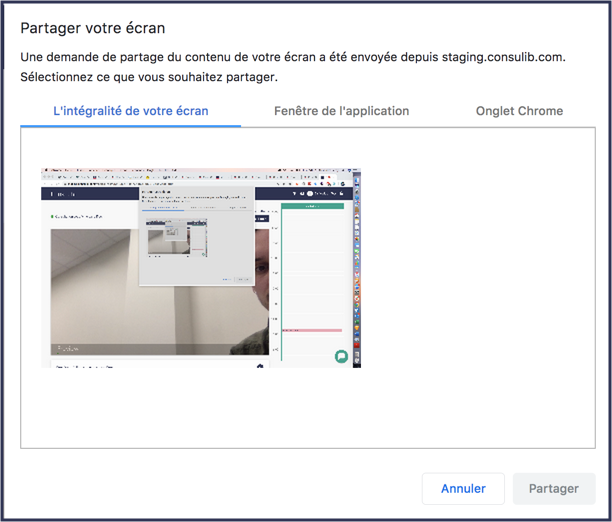Select the "L'intégralité de votre écran" tab

tap(130, 111)
